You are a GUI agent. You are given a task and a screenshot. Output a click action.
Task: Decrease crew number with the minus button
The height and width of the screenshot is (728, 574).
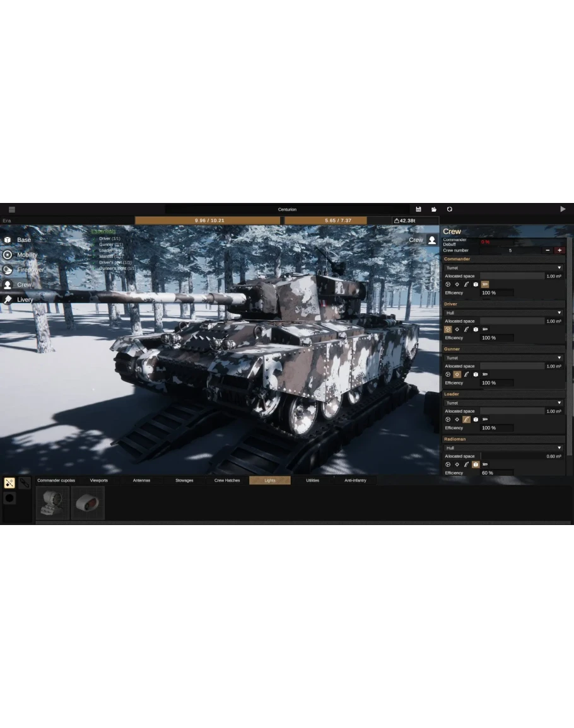(x=548, y=250)
